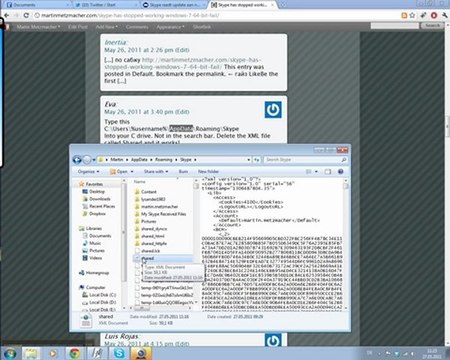Click the search magnifier in Explorer

(x=343, y=160)
